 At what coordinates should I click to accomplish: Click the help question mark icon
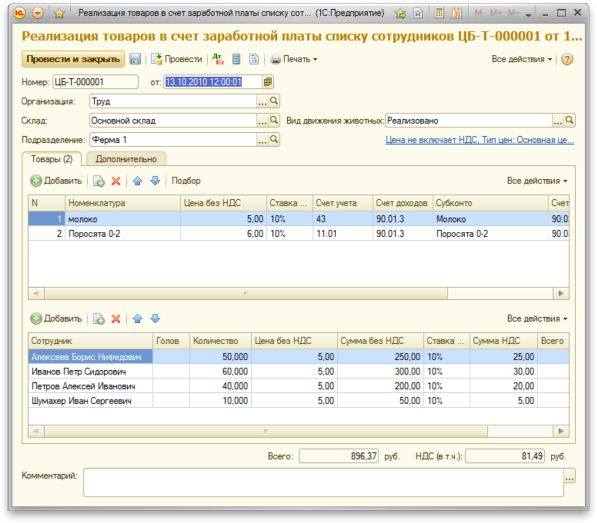point(567,59)
